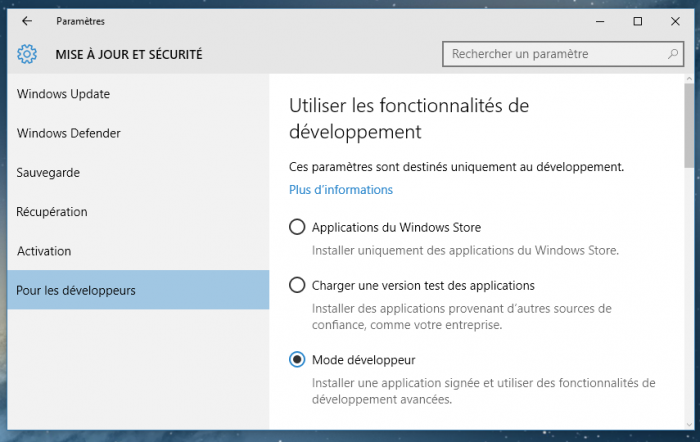The image size is (700, 442).
Task: Click the back arrow in the title bar
Action: click(x=26, y=21)
